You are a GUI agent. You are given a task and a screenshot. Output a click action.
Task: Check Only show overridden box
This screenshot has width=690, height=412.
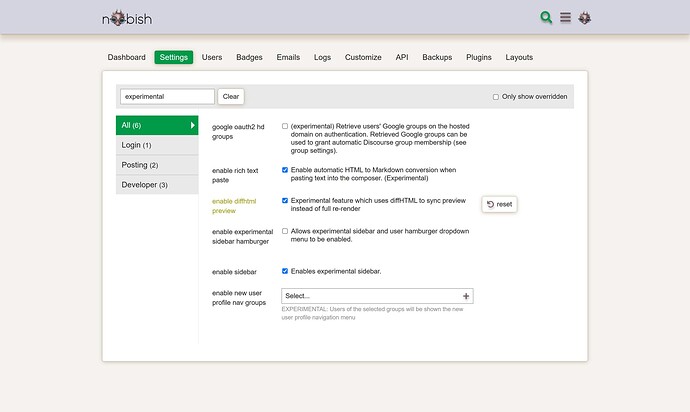(495, 97)
